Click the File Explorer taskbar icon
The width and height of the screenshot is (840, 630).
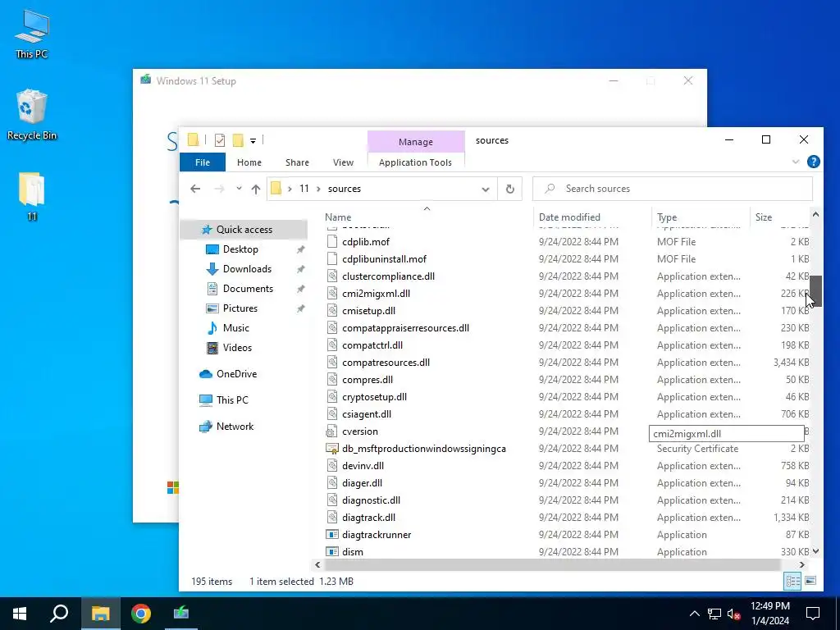[x=100, y=614]
